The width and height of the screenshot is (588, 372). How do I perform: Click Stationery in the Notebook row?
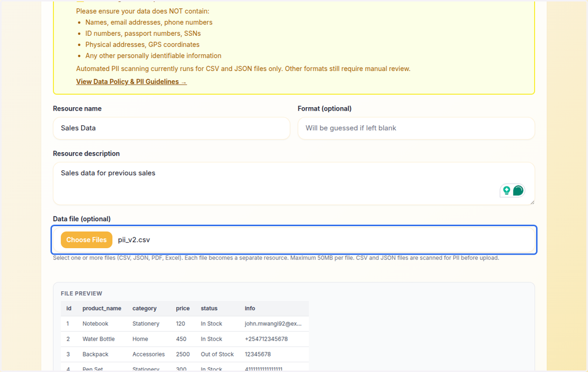[146, 324]
